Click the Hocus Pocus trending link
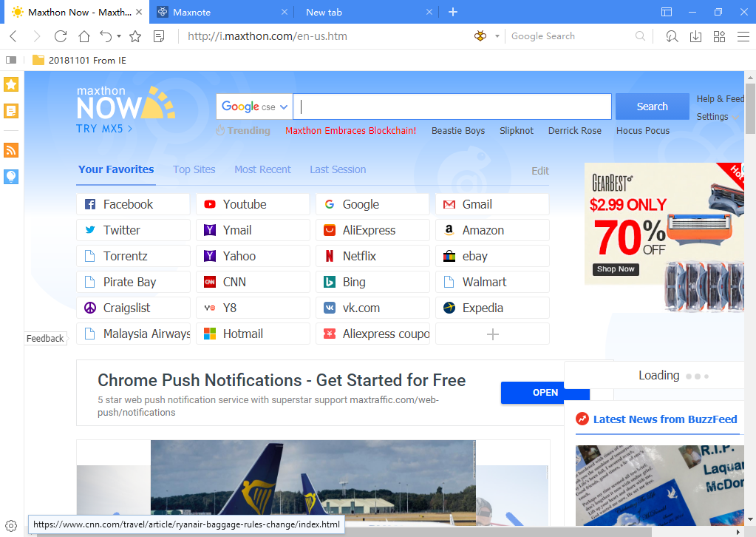 point(643,131)
